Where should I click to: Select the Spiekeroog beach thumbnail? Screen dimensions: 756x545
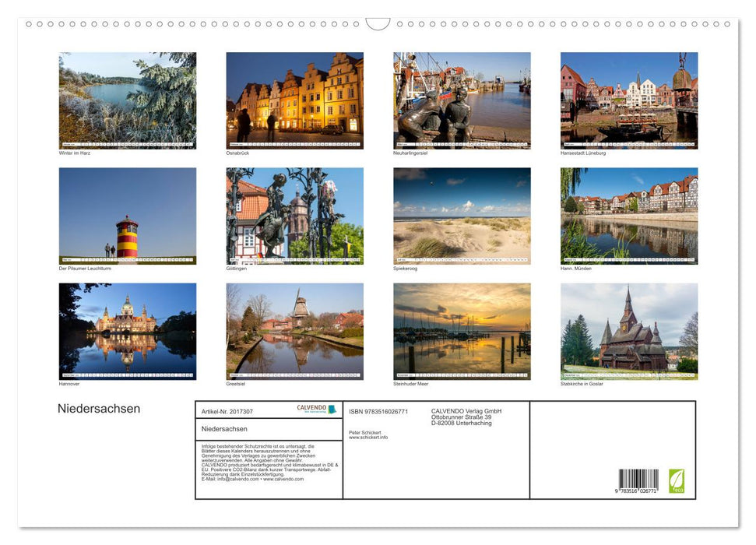[x=461, y=216]
